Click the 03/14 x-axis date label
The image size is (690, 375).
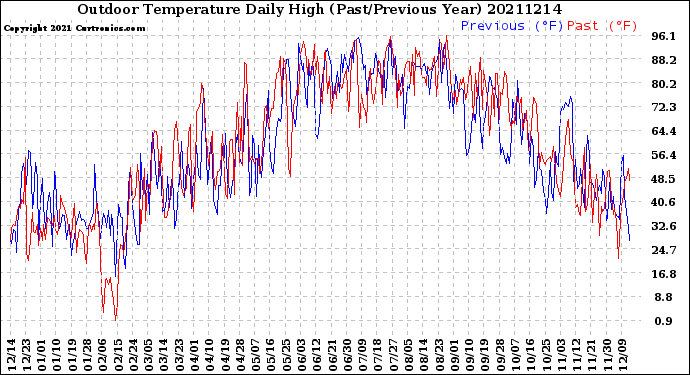pyautogui.click(x=163, y=355)
